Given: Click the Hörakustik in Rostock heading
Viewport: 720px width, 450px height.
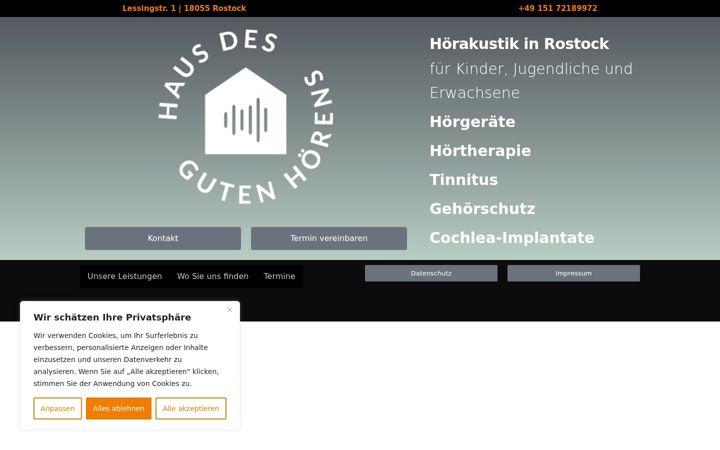Looking at the screenshot, I should click(x=519, y=44).
